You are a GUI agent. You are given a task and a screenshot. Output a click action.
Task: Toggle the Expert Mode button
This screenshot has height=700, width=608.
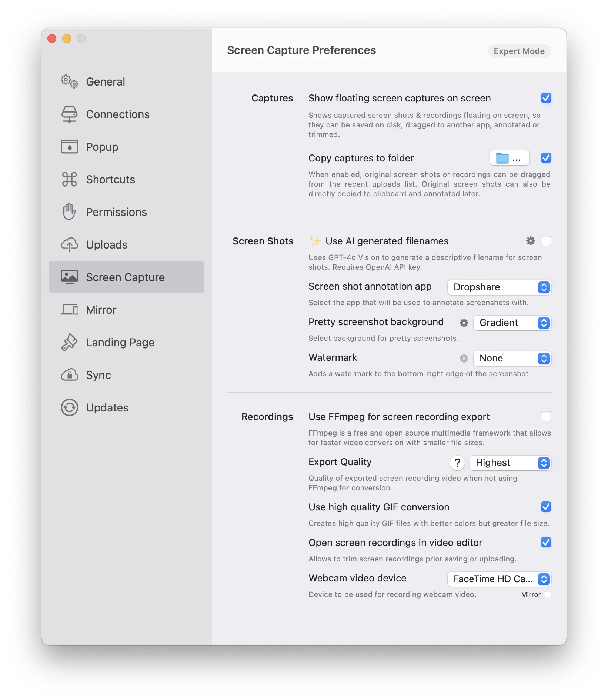pyautogui.click(x=519, y=51)
